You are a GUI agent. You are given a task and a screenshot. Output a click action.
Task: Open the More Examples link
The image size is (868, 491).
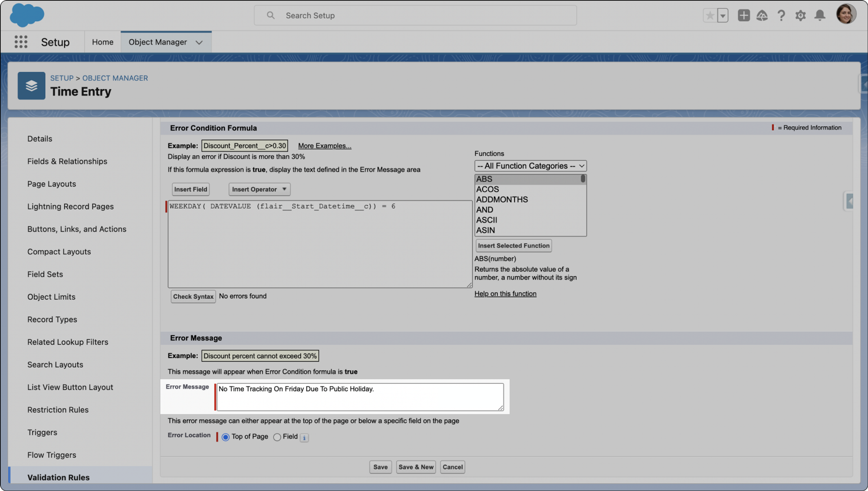[325, 146]
